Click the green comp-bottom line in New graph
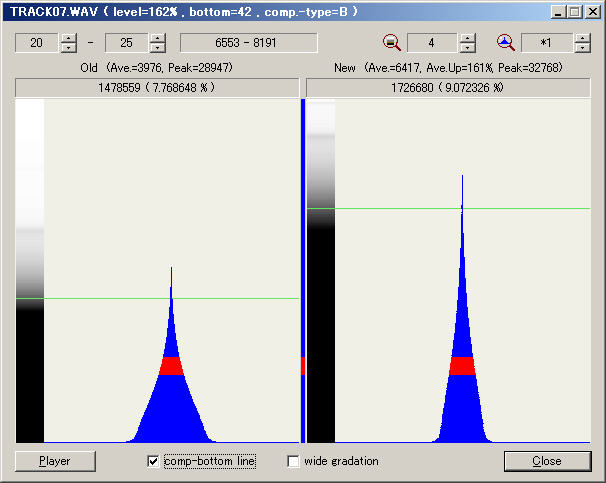This screenshot has width=606, height=483. pos(448,209)
